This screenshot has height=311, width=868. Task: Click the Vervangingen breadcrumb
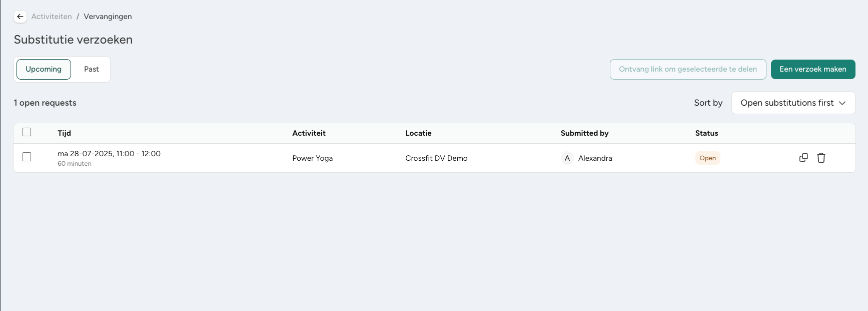[x=108, y=17]
